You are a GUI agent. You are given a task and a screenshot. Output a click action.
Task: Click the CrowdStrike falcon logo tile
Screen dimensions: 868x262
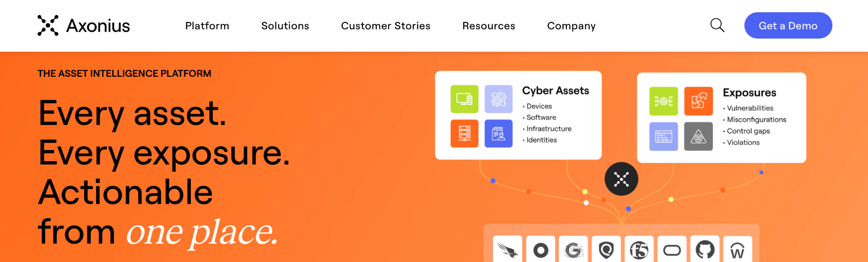coord(508,249)
